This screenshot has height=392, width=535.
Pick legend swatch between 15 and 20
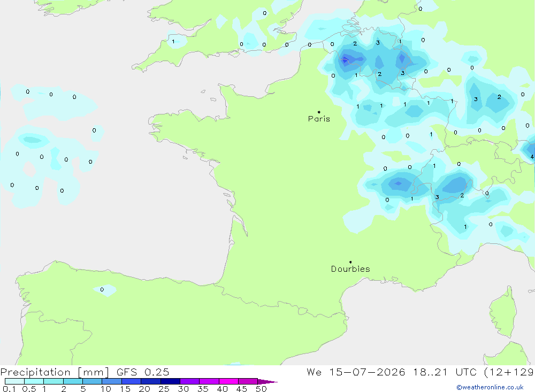132,381
